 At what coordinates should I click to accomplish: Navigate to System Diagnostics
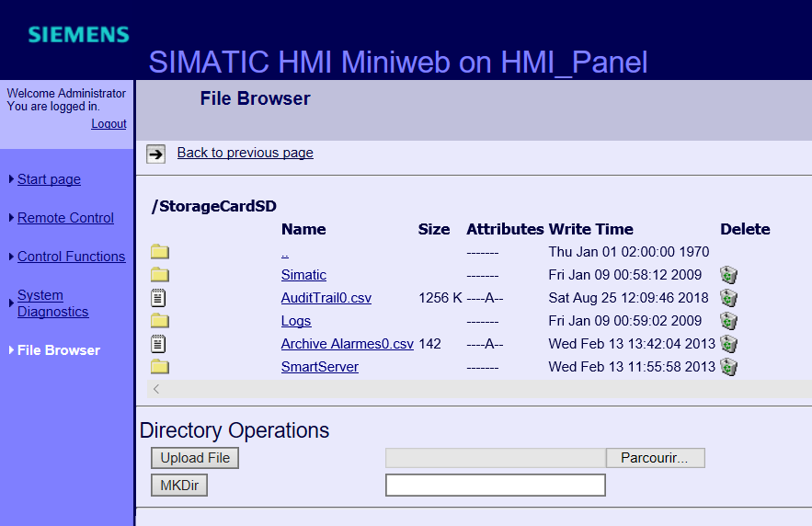coord(52,303)
